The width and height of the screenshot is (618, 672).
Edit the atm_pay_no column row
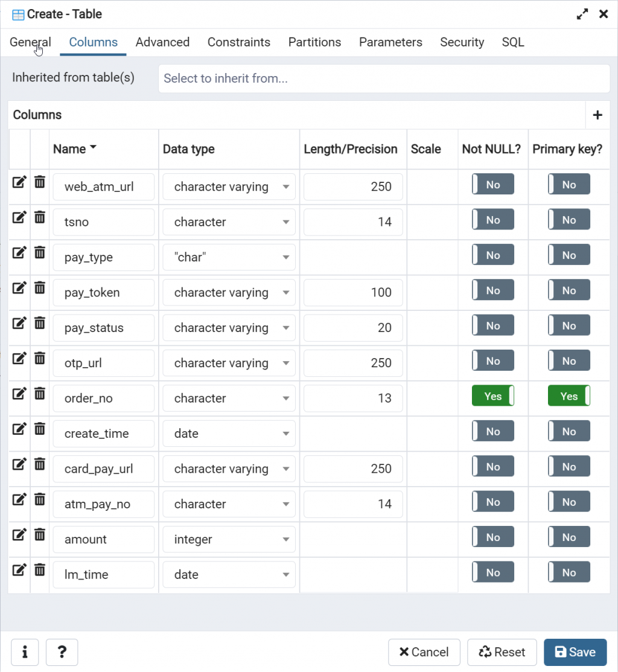coord(19,499)
